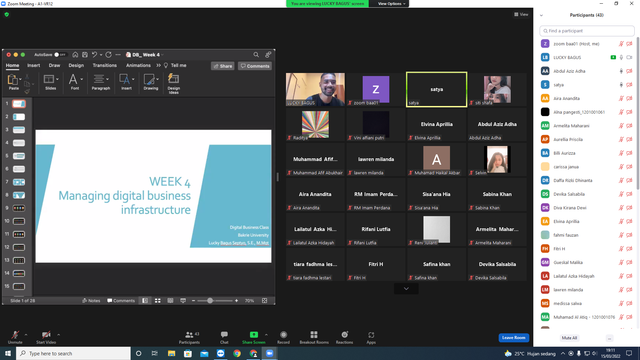Open the Windows Start menu

pyautogui.click(x=8, y=353)
